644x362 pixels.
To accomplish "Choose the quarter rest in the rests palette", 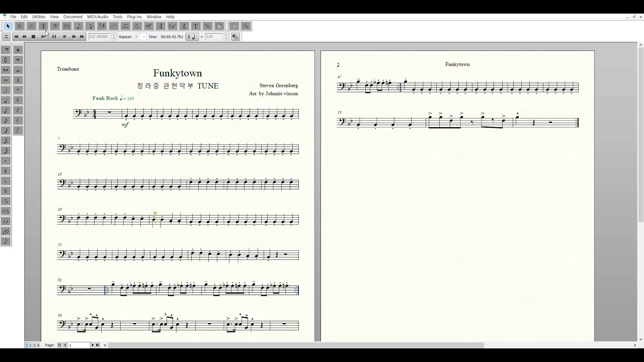I will tap(18, 80).
